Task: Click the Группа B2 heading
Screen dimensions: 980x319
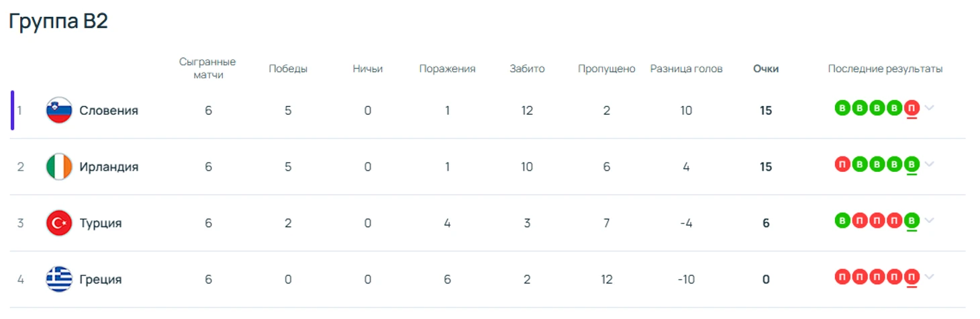Action: click(x=58, y=21)
